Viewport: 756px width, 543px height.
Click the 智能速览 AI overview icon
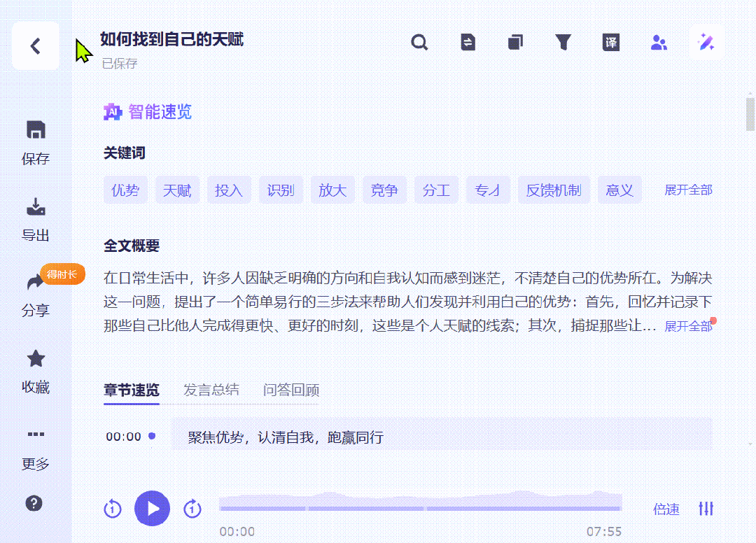click(x=112, y=111)
